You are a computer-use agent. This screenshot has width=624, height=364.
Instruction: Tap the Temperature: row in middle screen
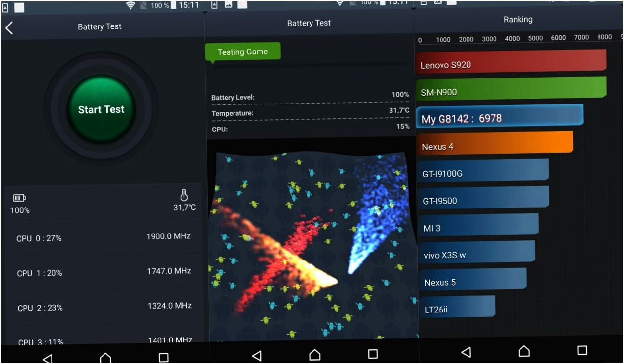(x=310, y=112)
